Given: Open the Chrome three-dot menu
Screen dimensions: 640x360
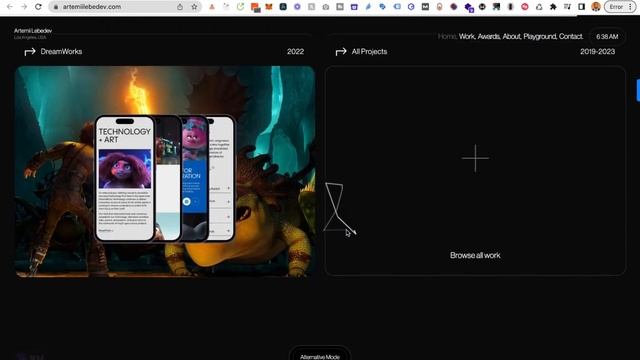Looking at the screenshot, I should tap(630, 7).
